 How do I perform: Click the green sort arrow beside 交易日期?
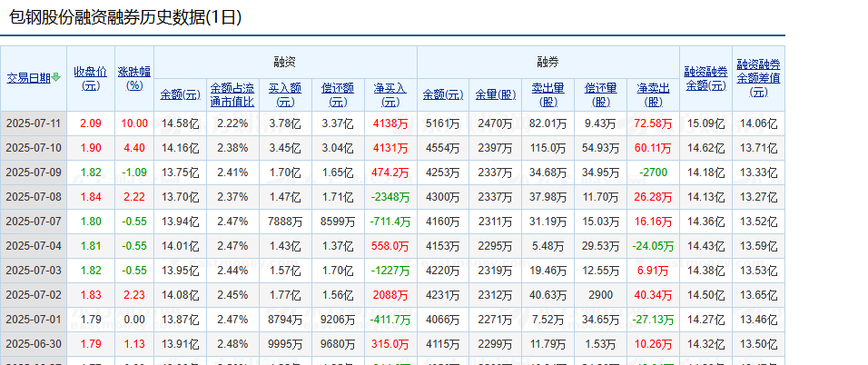pos(56,78)
